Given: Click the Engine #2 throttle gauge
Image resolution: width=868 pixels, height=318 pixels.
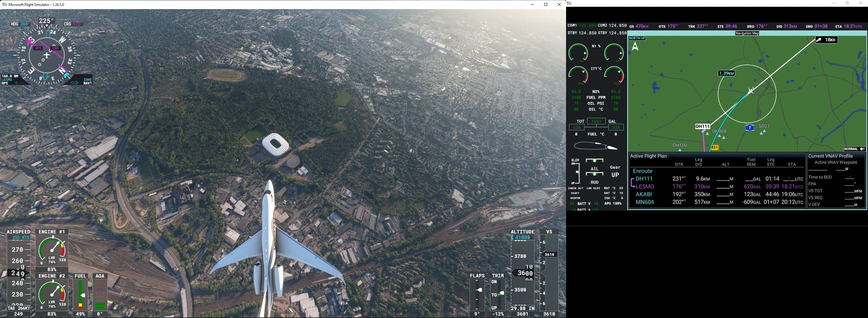Looking at the screenshot, I should point(52,295).
